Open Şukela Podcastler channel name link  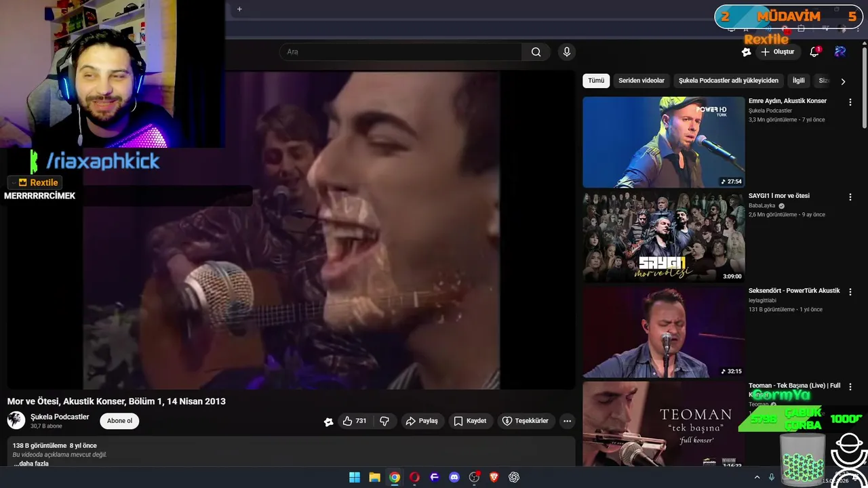[x=60, y=417]
